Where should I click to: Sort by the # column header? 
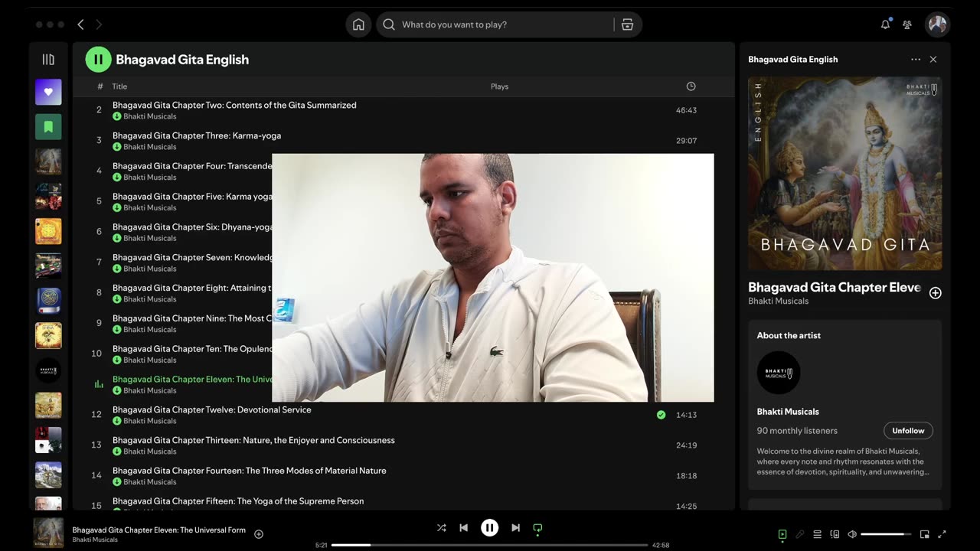pyautogui.click(x=100, y=86)
